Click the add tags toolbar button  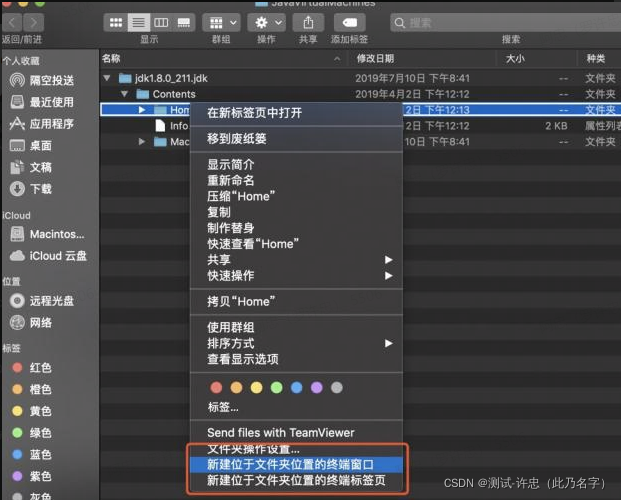(x=349, y=23)
